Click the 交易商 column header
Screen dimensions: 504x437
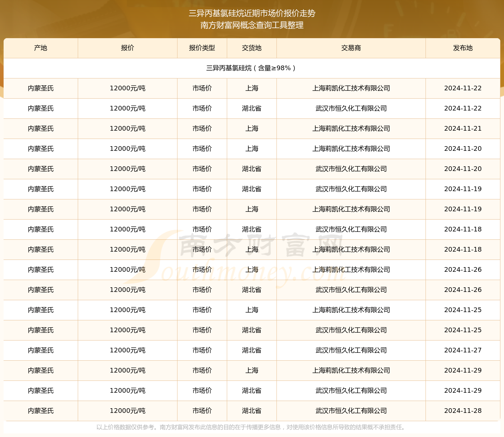coord(351,48)
